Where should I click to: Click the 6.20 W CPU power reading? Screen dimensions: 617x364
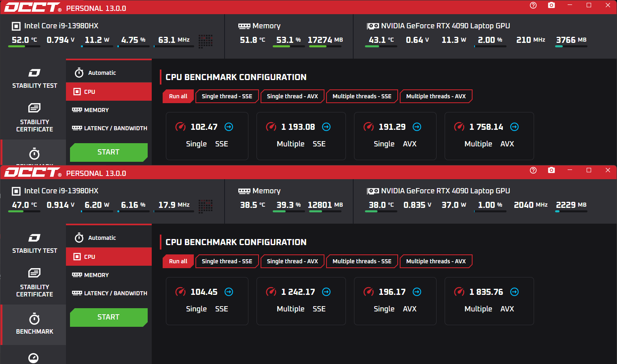97,205
